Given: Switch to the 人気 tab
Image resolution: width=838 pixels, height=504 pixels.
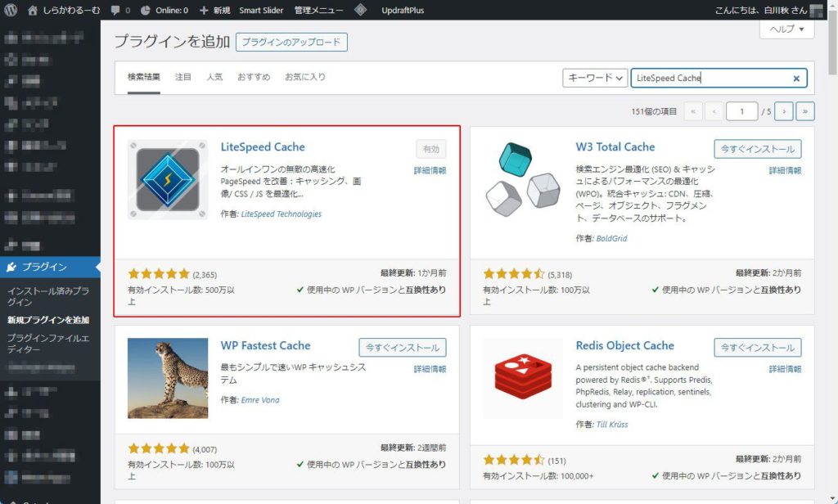Looking at the screenshot, I should pos(214,77).
